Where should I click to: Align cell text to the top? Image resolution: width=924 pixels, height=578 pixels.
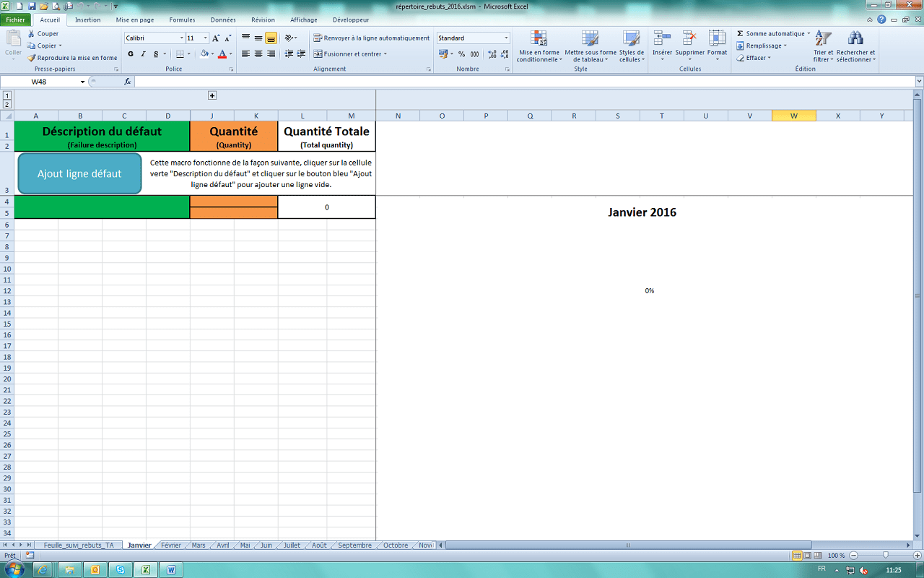pyautogui.click(x=245, y=38)
